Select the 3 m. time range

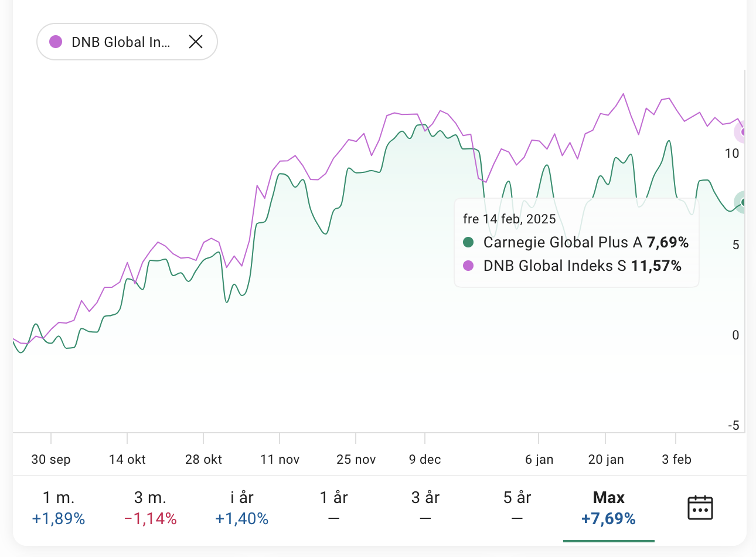(x=150, y=508)
